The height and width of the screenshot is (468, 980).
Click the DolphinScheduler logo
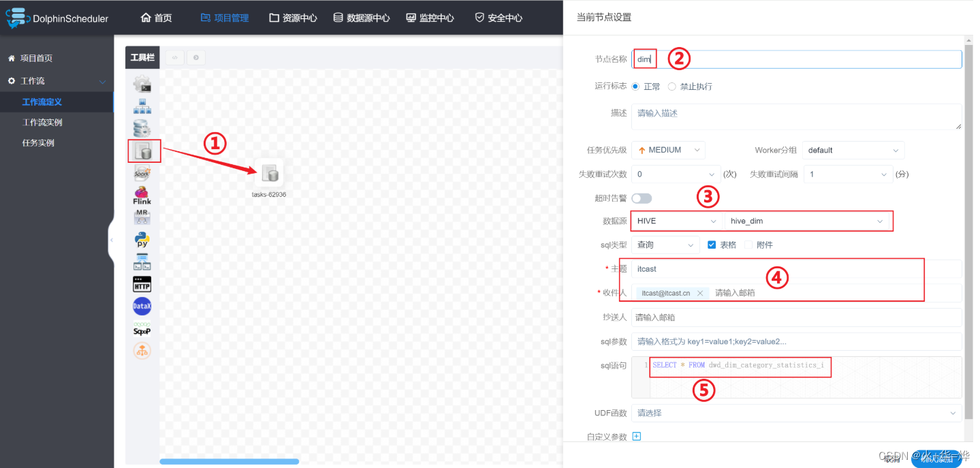pyautogui.click(x=57, y=18)
